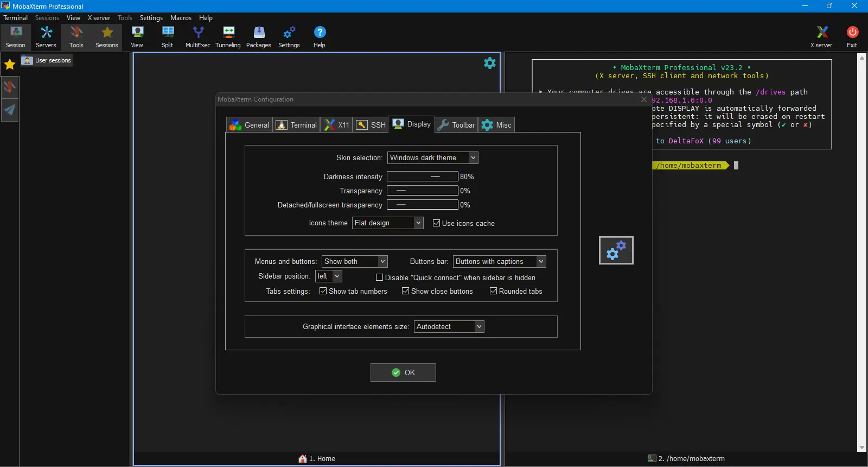Click the /home/mobaxterm terminal prompt
The image size is (868, 467).
(x=690, y=166)
